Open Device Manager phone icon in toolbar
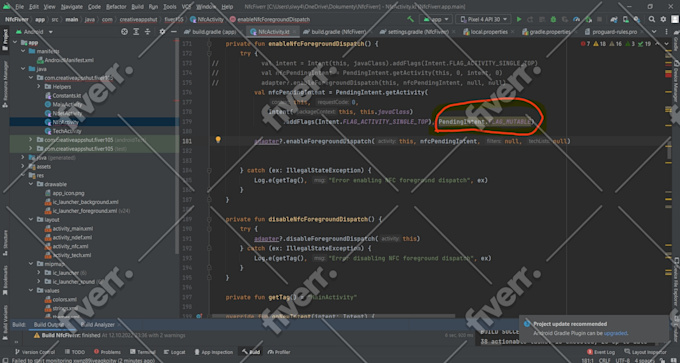 click(x=625, y=20)
